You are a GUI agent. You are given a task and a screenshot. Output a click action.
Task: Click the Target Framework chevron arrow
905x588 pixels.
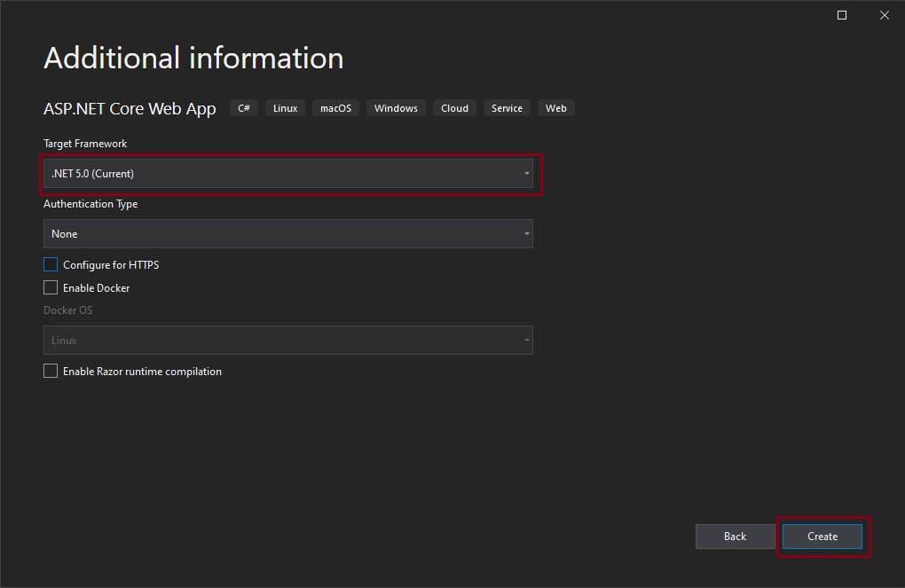(526, 174)
